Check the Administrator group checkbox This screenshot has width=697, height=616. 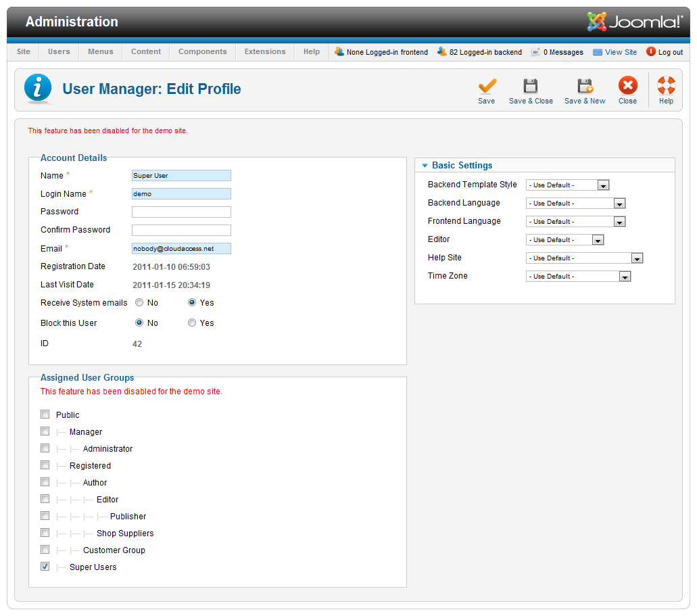pyautogui.click(x=45, y=448)
